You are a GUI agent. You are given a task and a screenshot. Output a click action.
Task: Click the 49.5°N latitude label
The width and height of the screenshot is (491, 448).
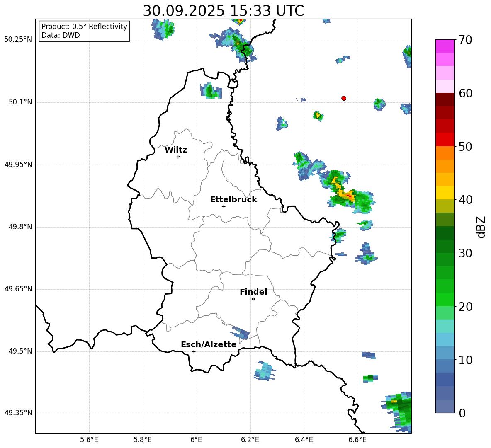pos(20,351)
